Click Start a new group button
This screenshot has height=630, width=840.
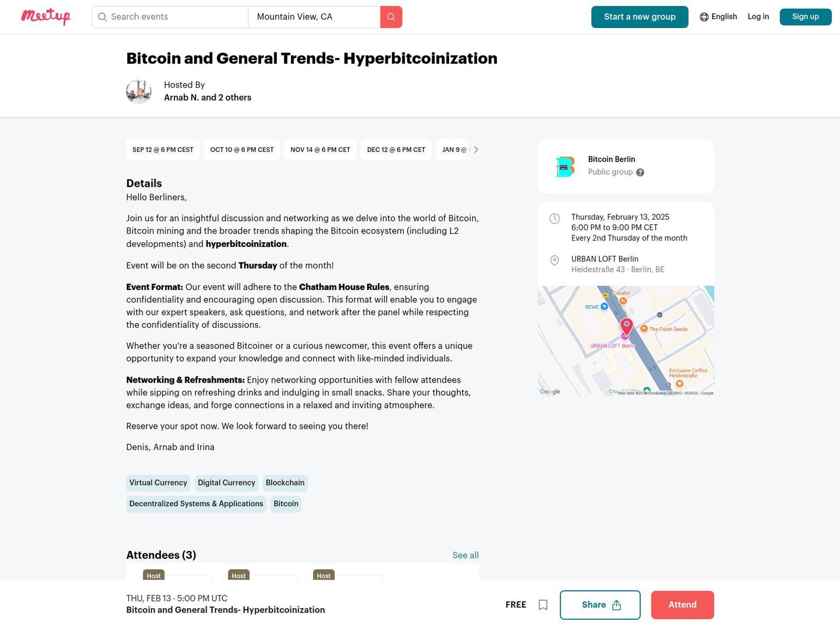pos(640,16)
